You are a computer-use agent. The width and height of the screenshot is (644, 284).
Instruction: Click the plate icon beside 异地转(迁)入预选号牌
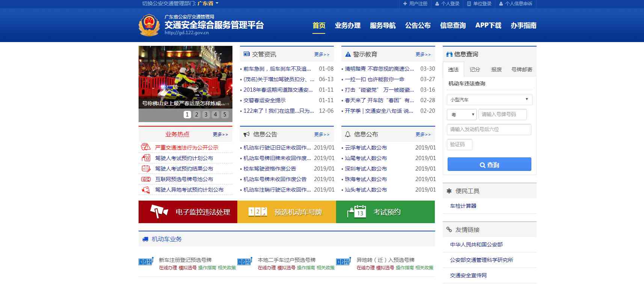pyautogui.click(x=344, y=261)
